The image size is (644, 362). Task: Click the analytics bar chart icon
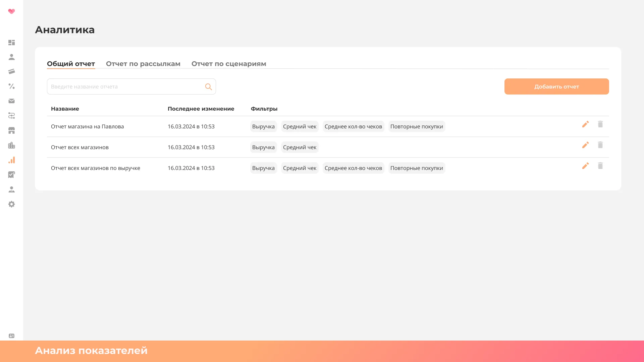point(11,160)
